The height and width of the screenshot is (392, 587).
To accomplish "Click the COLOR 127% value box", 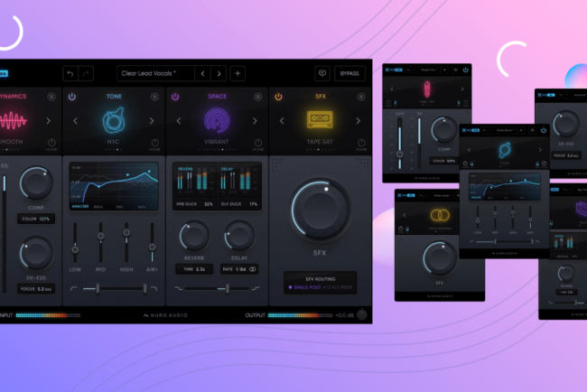I will tap(36, 219).
